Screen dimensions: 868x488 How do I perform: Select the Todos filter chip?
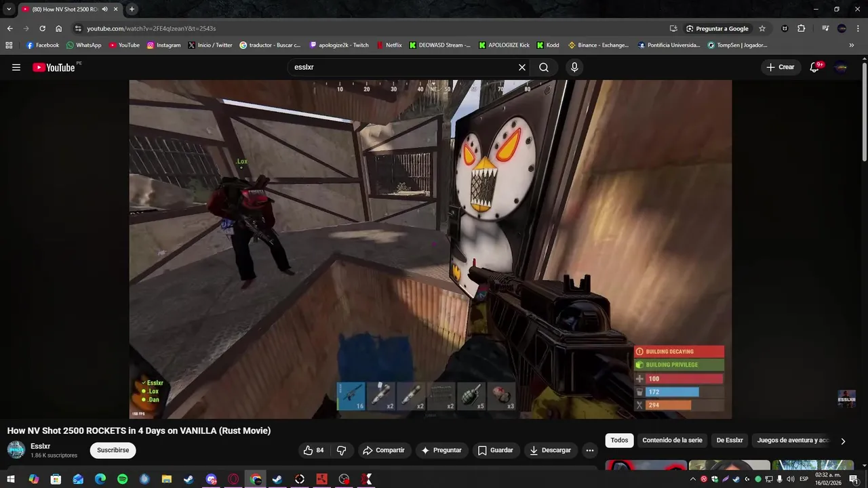click(619, 441)
